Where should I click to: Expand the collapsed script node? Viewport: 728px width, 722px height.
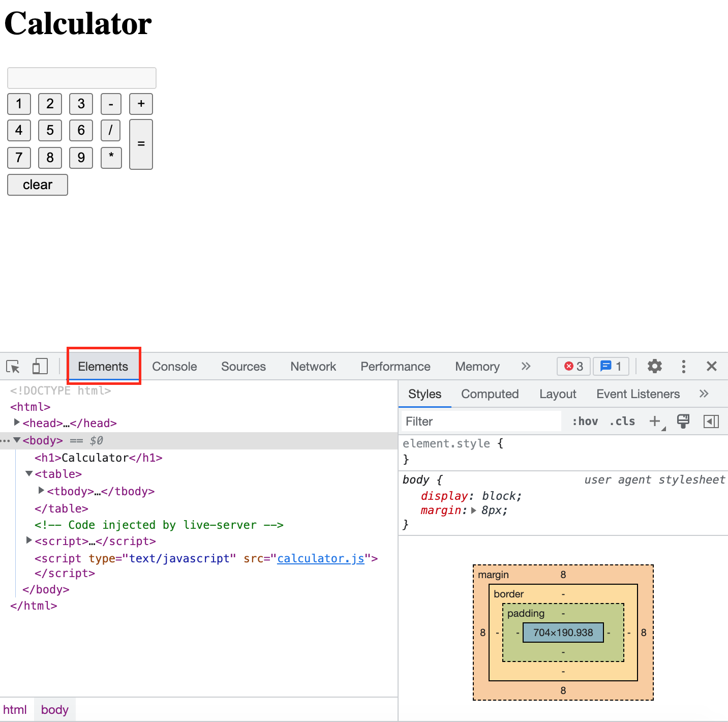29,540
